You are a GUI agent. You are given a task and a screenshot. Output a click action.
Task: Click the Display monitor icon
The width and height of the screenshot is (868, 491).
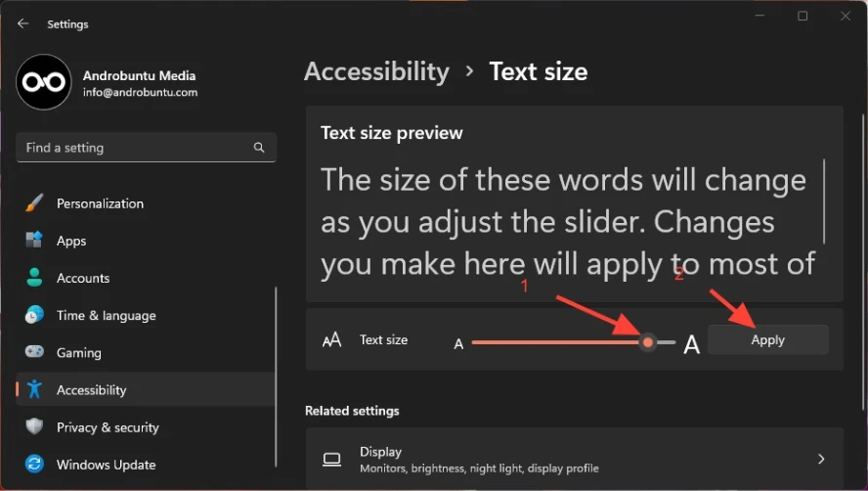pos(331,460)
